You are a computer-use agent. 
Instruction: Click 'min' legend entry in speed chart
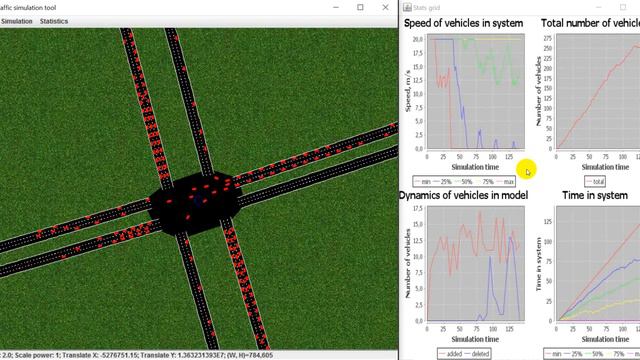click(x=422, y=182)
